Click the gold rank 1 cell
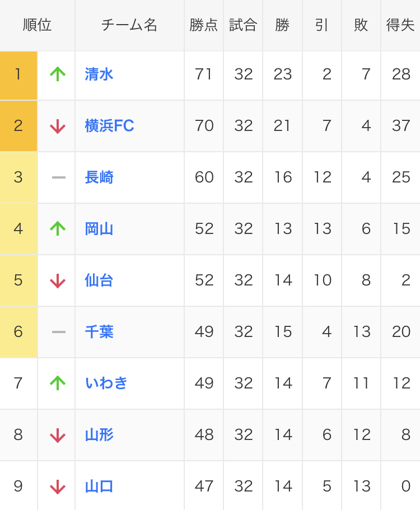420x510 pixels. [x=18, y=74]
